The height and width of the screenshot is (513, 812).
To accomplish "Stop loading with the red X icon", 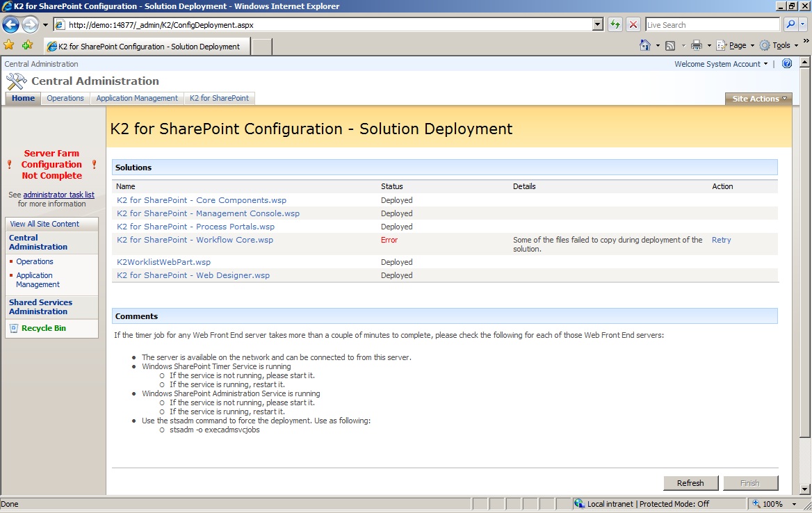I will [633, 24].
